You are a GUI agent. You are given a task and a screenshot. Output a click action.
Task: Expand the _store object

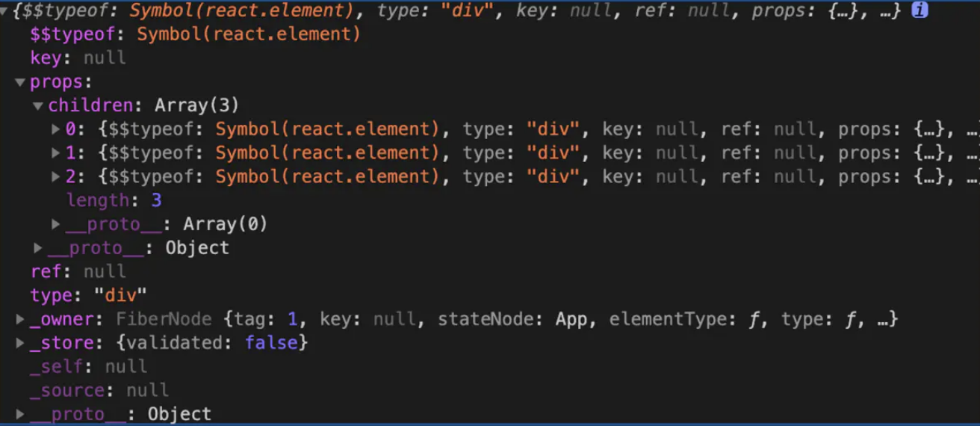click(x=20, y=343)
